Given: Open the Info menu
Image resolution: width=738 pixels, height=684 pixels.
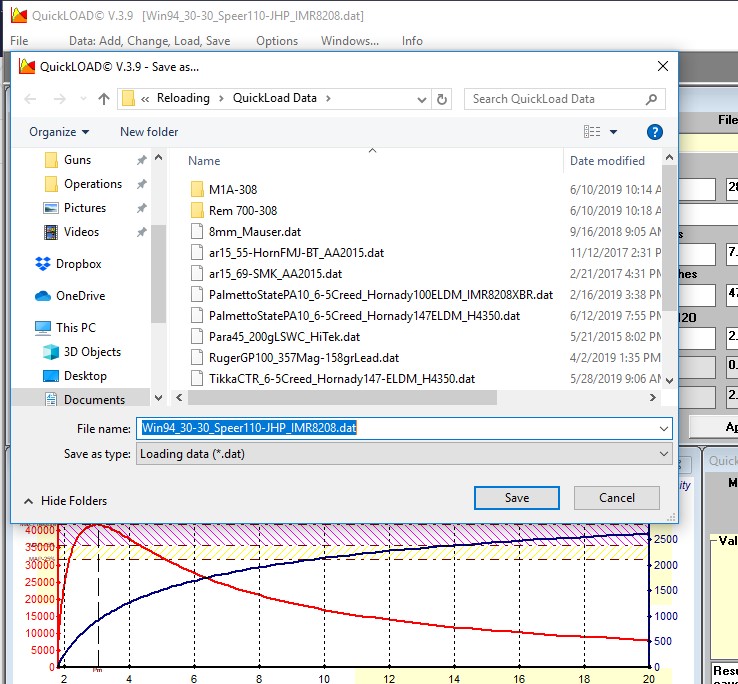Looking at the screenshot, I should (412, 41).
